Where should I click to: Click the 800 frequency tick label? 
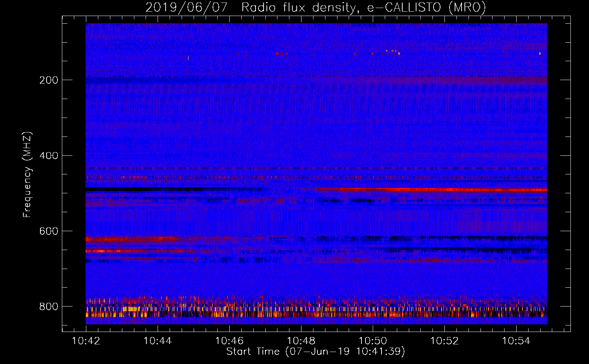49,307
